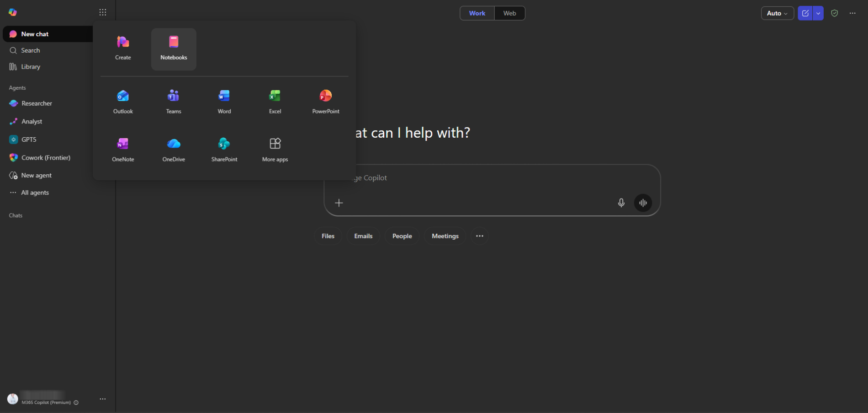
Task: Start a new chat with the compose icon
Action: [x=805, y=13]
